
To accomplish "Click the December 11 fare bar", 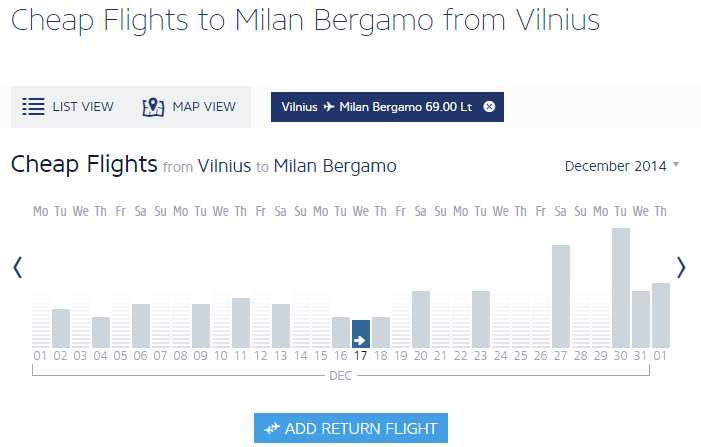I will pyautogui.click(x=240, y=322).
